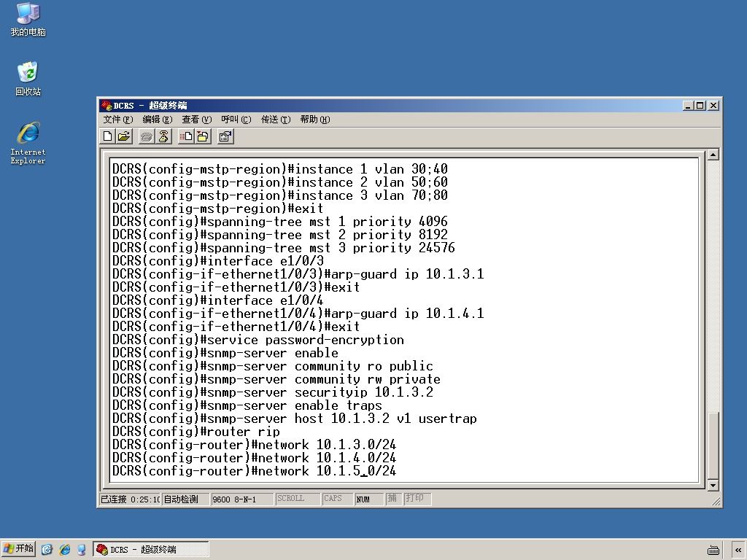Open My Computer desktop icon
Image resolution: width=747 pixels, height=560 pixels.
[28, 20]
